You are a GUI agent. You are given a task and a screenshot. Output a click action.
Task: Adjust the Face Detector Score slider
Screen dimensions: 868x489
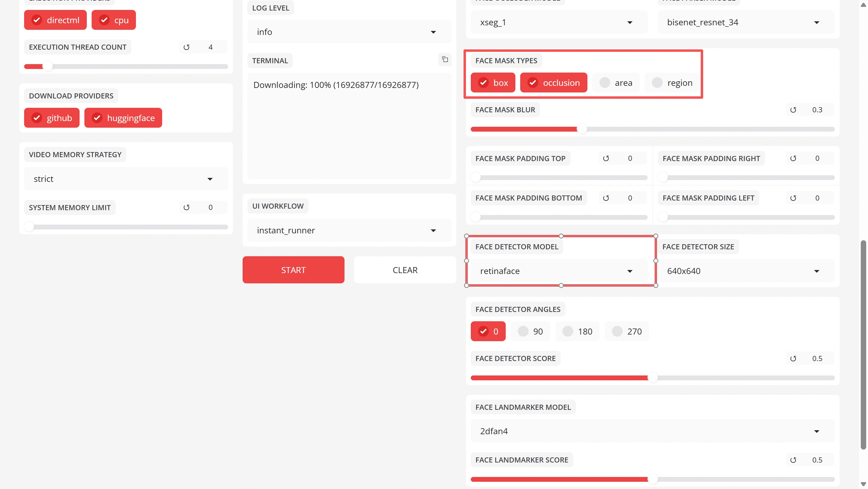[x=652, y=378]
